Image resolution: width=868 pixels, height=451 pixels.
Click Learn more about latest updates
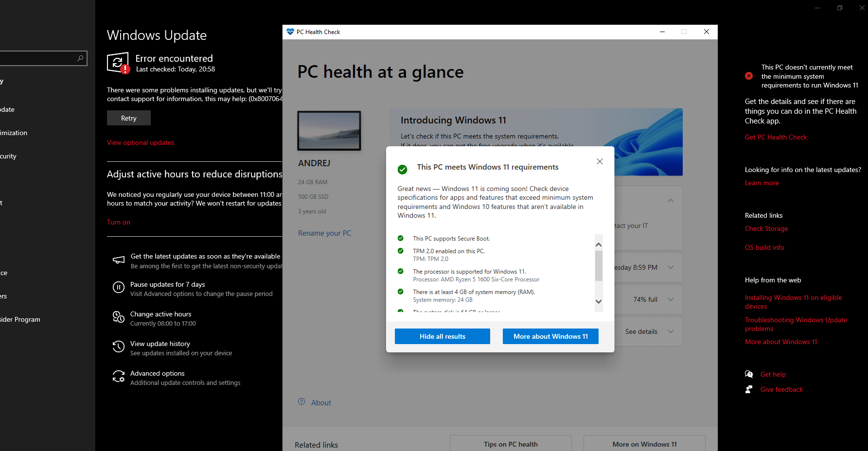pyautogui.click(x=762, y=183)
